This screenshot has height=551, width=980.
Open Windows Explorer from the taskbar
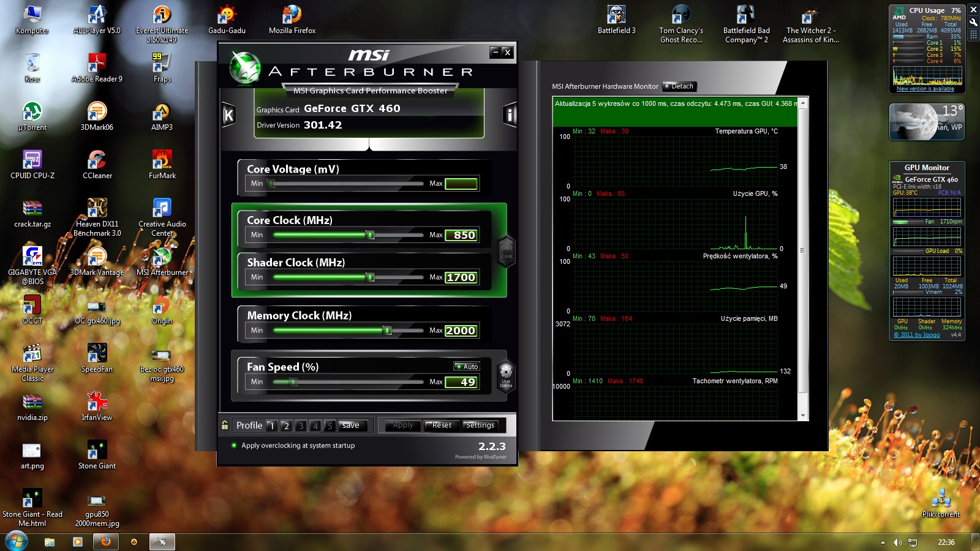click(x=50, y=542)
